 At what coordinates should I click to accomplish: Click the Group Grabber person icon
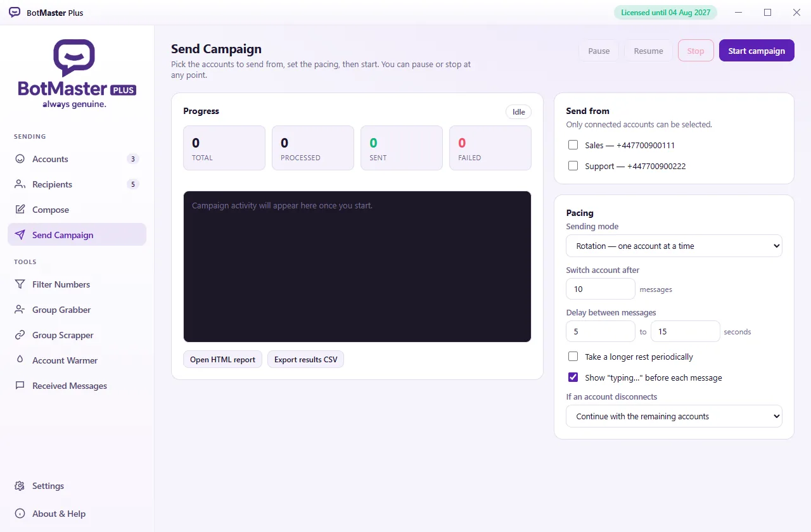(x=20, y=310)
